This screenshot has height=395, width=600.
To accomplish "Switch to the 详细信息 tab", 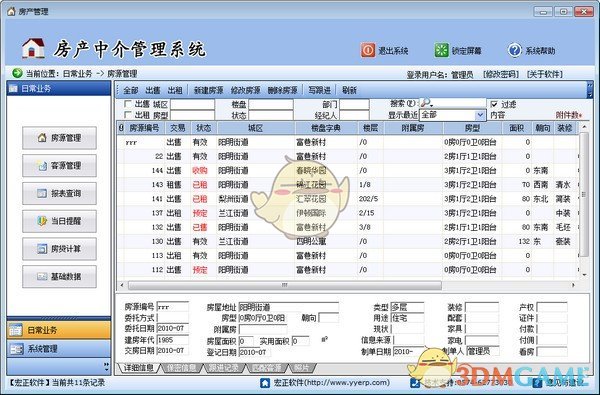I will pos(139,368).
